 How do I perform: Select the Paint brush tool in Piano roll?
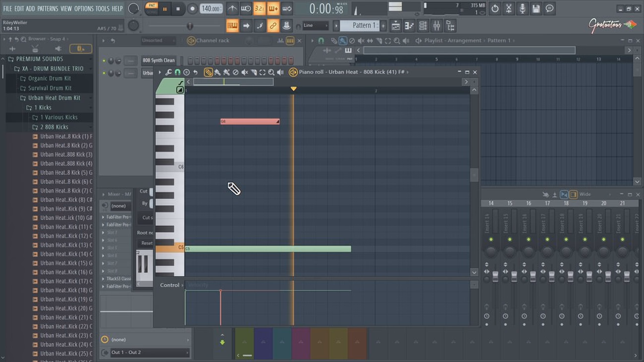coord(217,72)
